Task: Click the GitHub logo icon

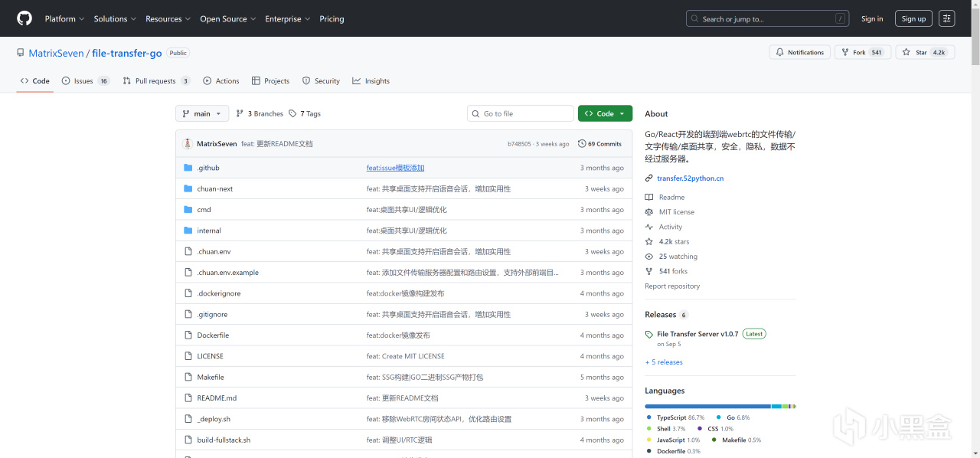Action: pyautogui.click(x=24, y=18)
